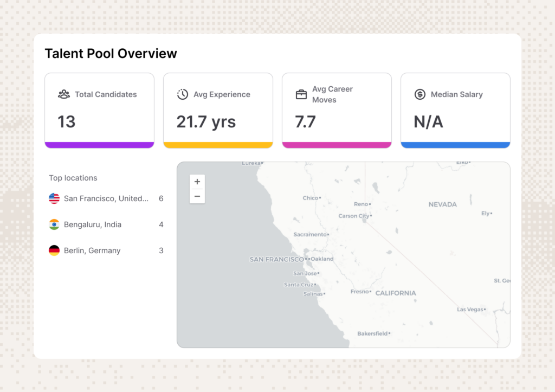Open the Median Salary N/A card

[455, 111]
